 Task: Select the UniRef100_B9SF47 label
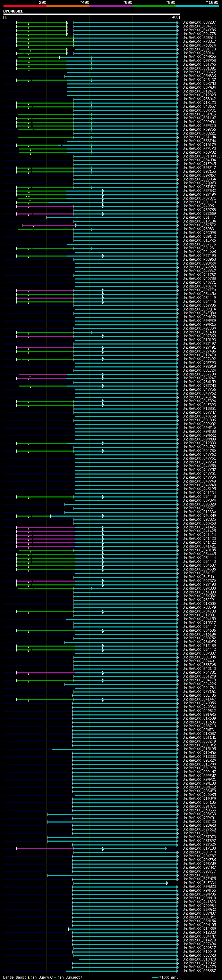tap(199, 168)
